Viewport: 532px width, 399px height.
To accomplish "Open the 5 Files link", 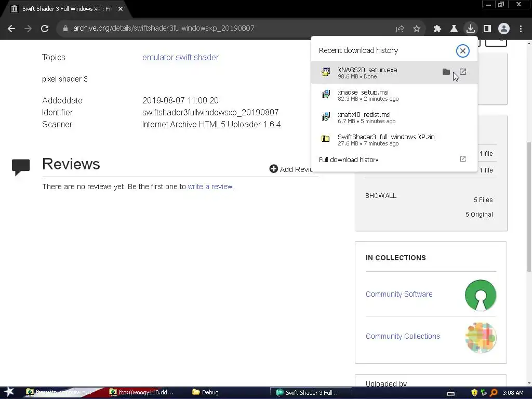I will 483,200.
